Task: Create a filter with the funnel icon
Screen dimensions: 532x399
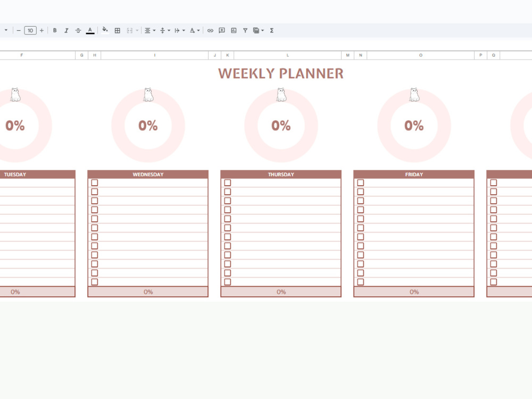Action: 245,30
